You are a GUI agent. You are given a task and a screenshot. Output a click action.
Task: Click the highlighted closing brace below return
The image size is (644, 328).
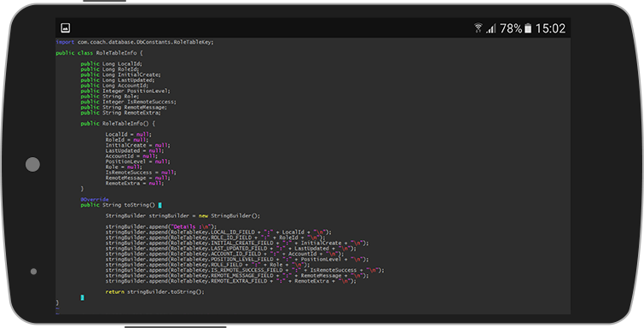82,297
